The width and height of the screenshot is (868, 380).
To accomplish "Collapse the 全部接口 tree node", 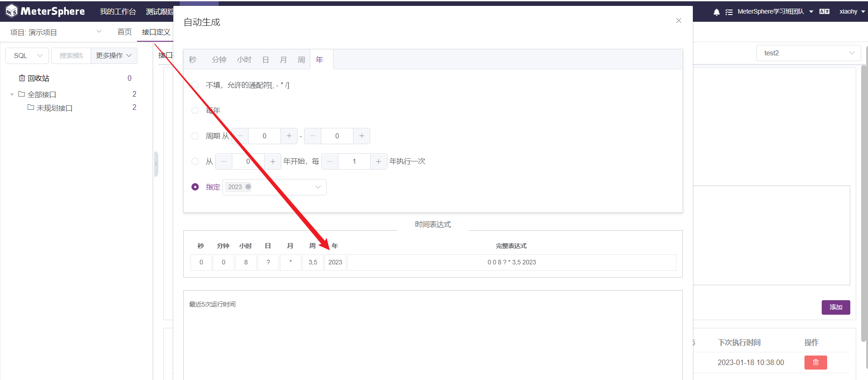I will point(12,94).
